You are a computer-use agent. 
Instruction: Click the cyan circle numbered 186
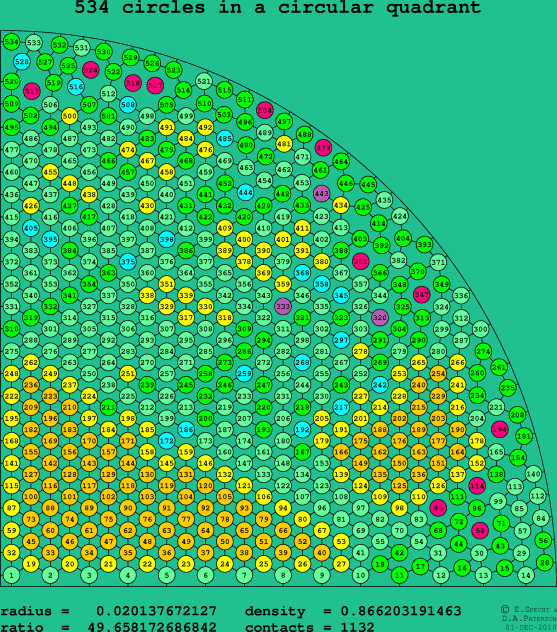pos(186,430)
